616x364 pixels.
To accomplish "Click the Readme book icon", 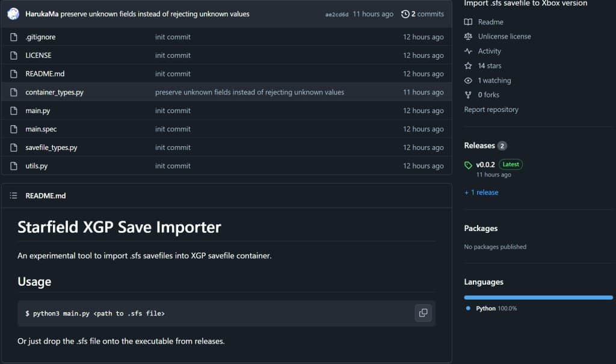I will pyautogui.click(x=468, y=22).
